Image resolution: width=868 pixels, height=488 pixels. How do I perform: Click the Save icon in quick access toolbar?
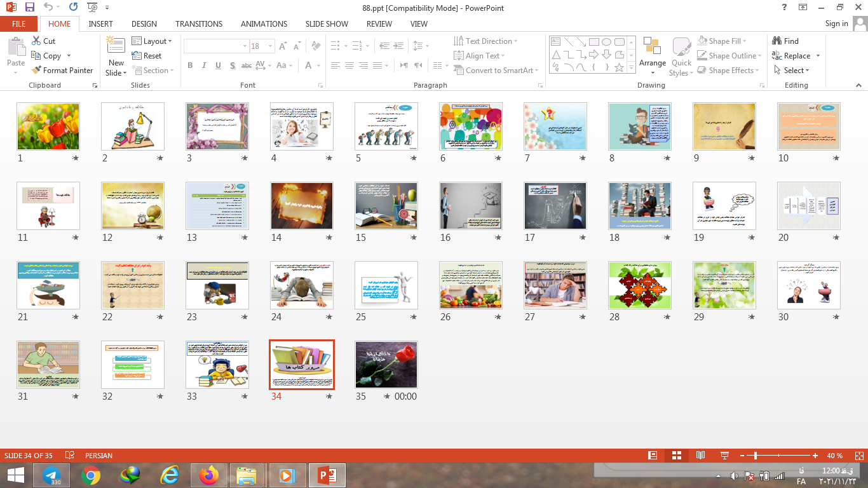(x=30, y=8)
